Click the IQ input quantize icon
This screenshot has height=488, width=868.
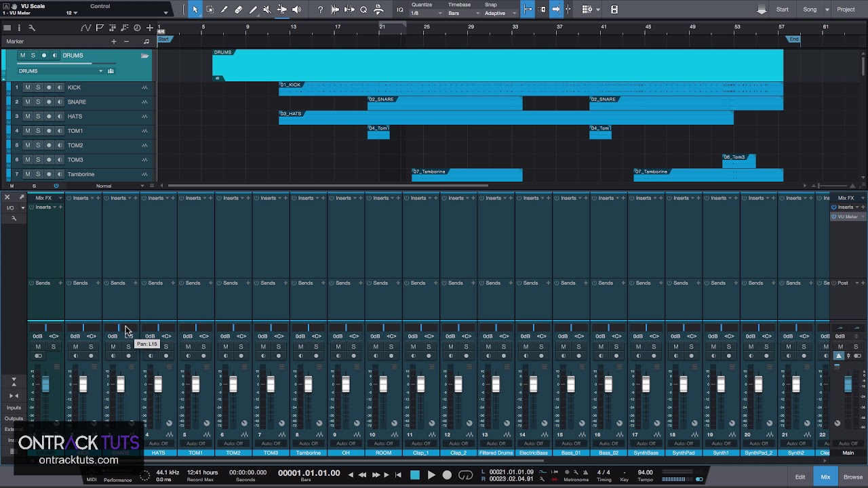click(400, 9)
